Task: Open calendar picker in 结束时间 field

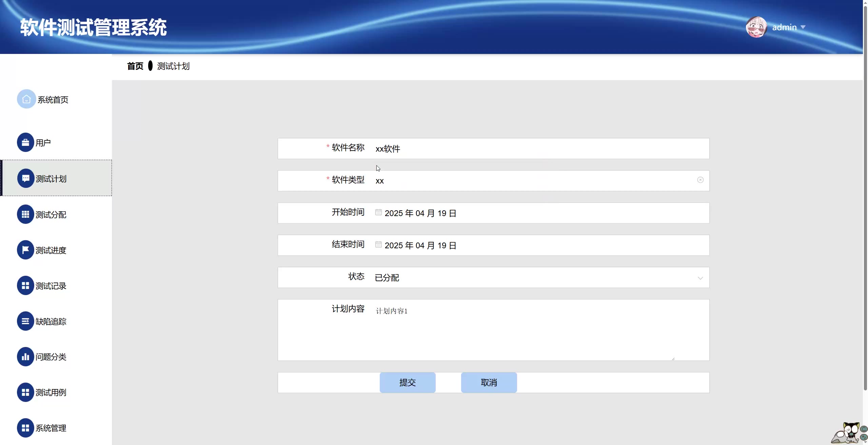Action: click(378, 245)
